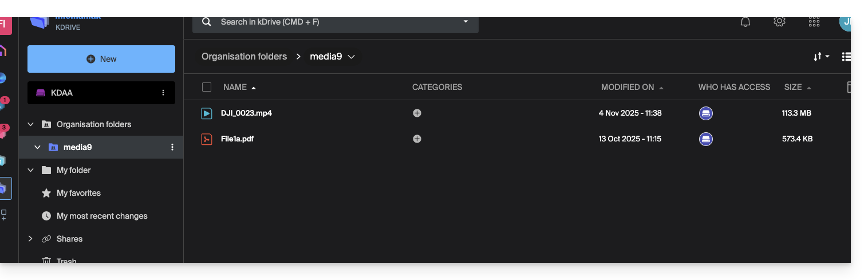Click the New button

tap(101, 59)
